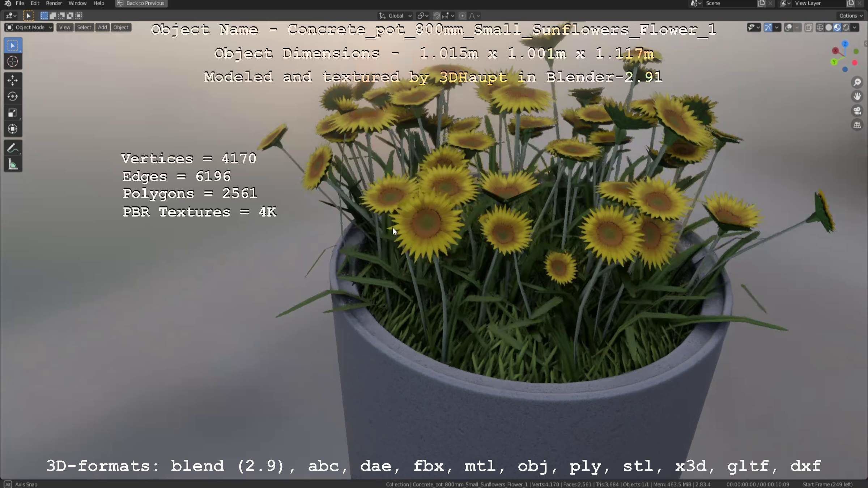This screenshot has height=488, width=868.
Task: Open the Window menu
Action: point(77,3)
